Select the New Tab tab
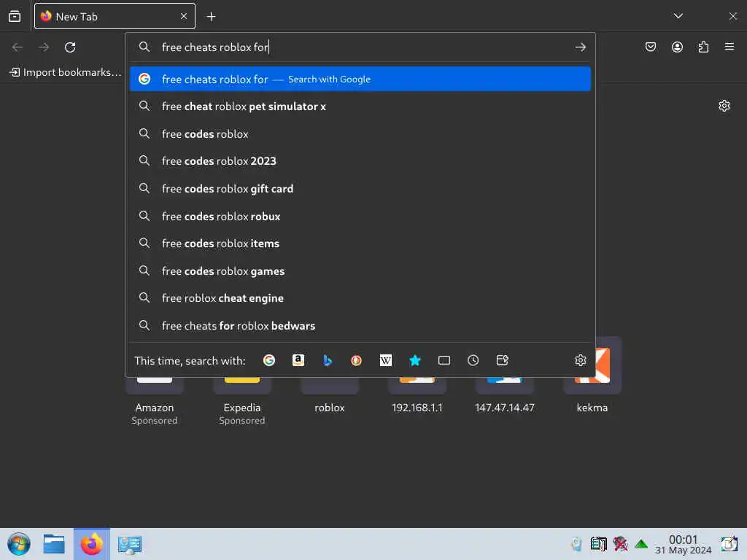Viewport: 747px width, 560px height. click(x=115, y=16)
